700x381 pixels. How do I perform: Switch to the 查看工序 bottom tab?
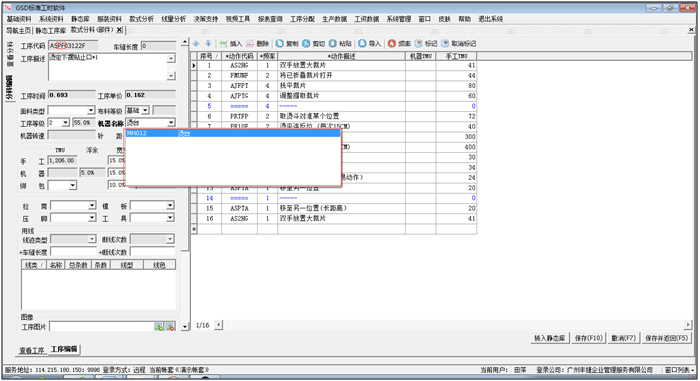pyautogui.click(x=32, y=351)
